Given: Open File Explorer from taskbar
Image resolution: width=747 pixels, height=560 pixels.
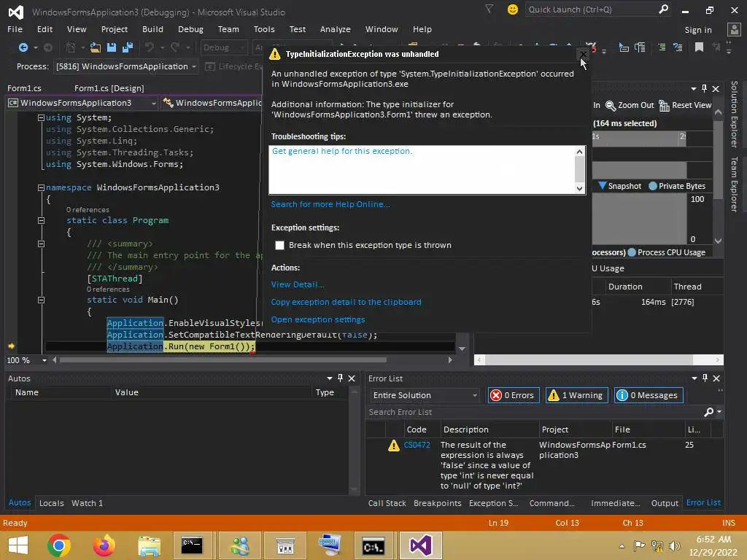Looking at the screenshot, I should pyautogui.click(x=149, y=545).
